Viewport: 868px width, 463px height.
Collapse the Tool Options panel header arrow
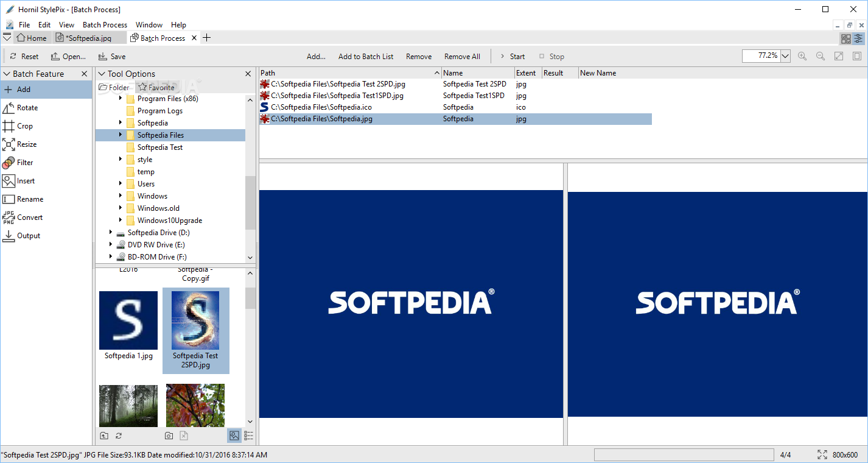(102, 74)
